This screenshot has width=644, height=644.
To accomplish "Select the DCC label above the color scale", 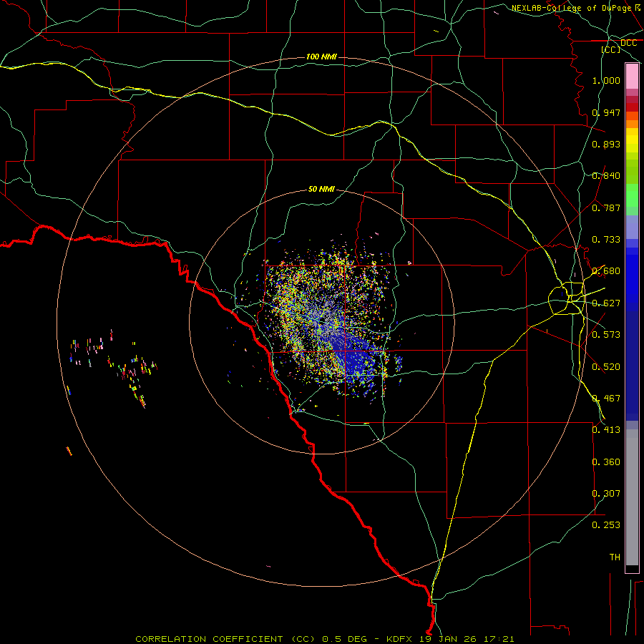I will click(628, 43).
